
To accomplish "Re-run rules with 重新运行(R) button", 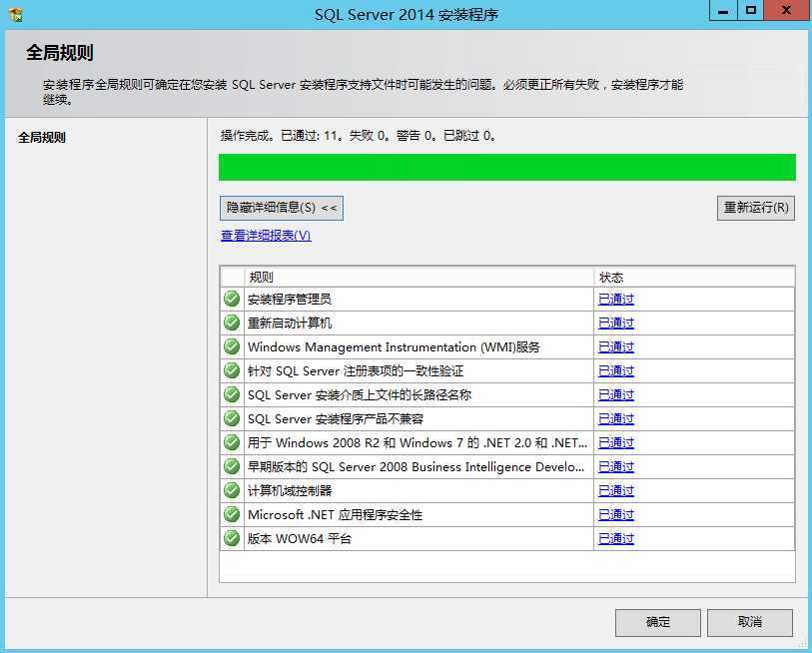I will point(755,208).
